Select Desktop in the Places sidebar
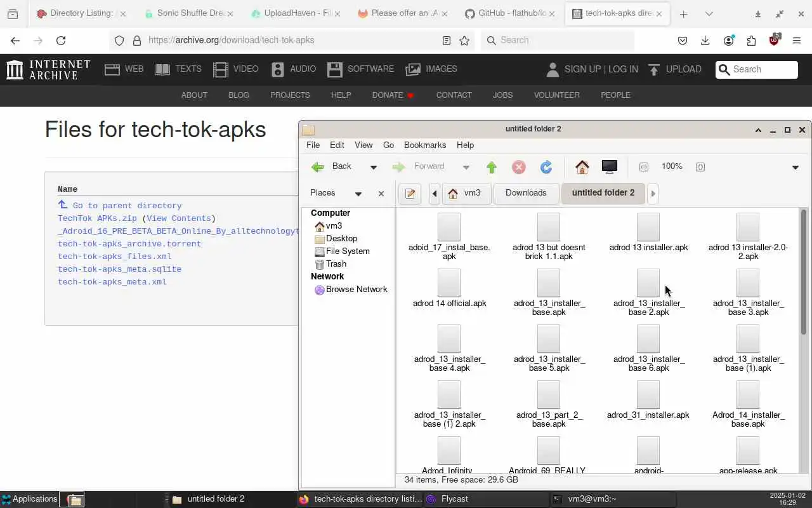The height and width of the screenshot is (508, 812). pos(341,238)
